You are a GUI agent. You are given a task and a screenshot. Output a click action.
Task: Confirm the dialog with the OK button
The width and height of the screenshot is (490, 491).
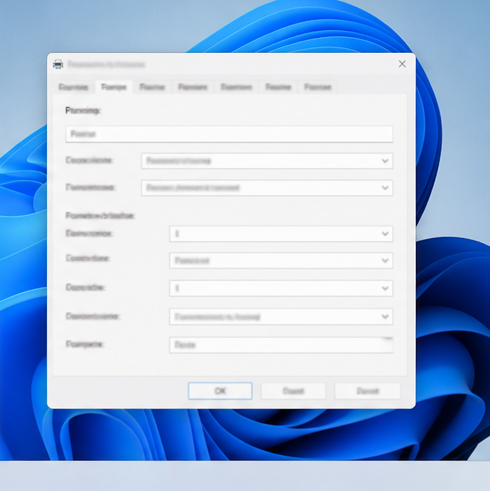[x=220, y=391]
